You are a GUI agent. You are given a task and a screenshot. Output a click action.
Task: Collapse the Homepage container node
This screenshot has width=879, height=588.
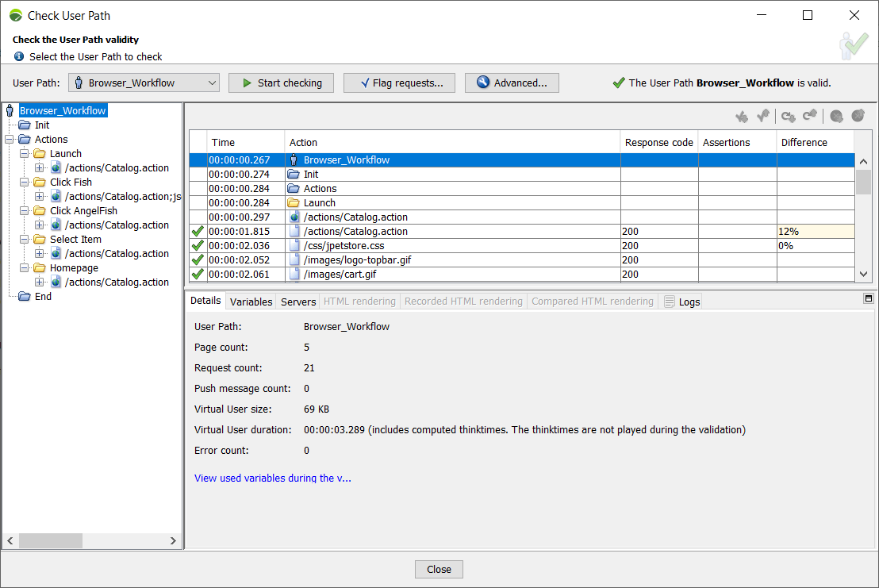click(24, 268)
